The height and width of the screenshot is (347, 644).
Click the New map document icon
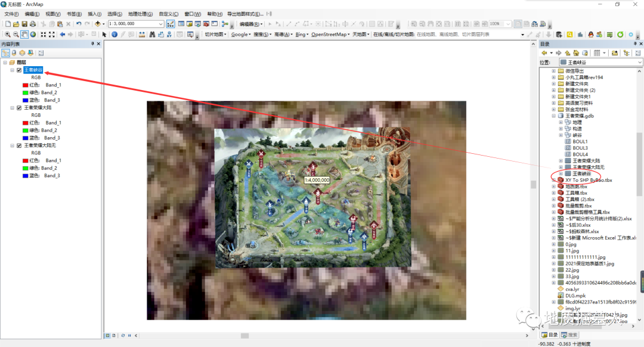click(x=7, y=24)
